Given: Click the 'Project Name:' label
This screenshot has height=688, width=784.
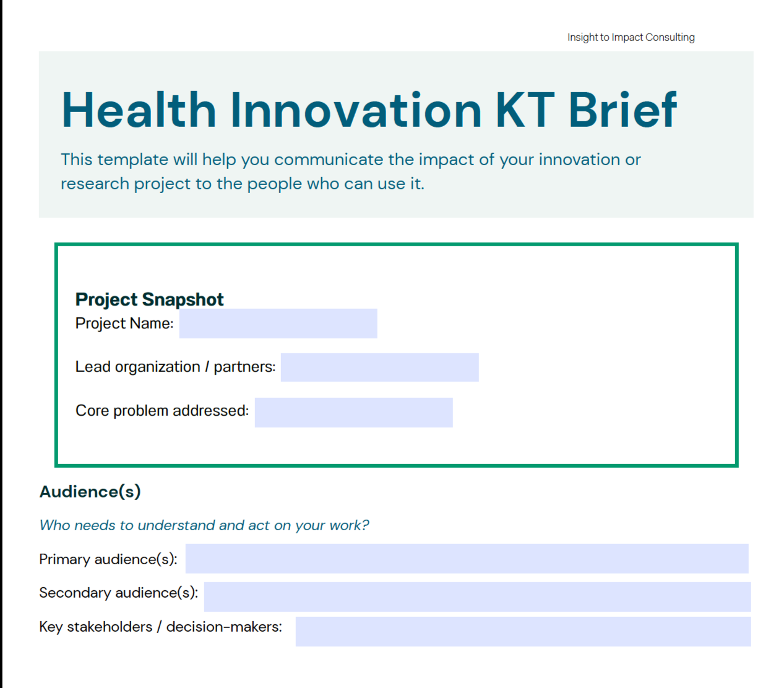Looking at the screenshot, I should tap(124, 324).
